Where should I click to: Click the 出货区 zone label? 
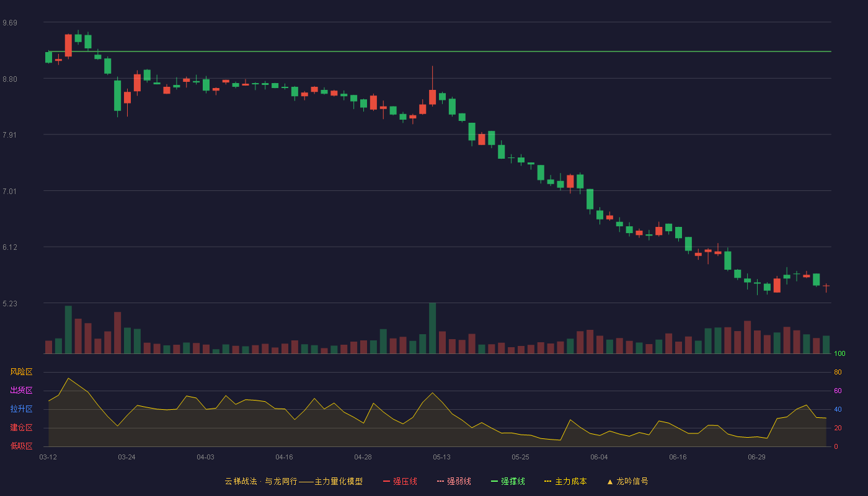pyautogui.click(x=21, y=391)
